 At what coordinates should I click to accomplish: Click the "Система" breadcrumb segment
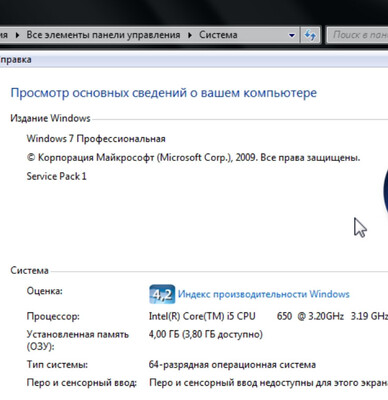pos(218,35)
